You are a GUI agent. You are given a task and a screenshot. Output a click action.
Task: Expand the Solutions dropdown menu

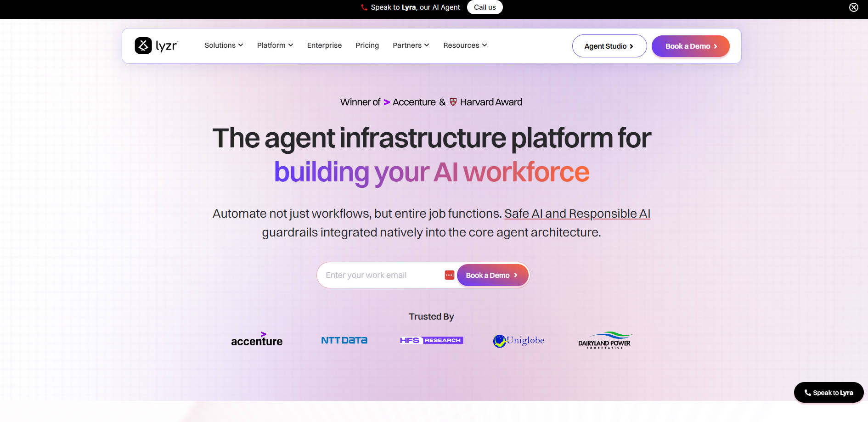click(224, 45)
